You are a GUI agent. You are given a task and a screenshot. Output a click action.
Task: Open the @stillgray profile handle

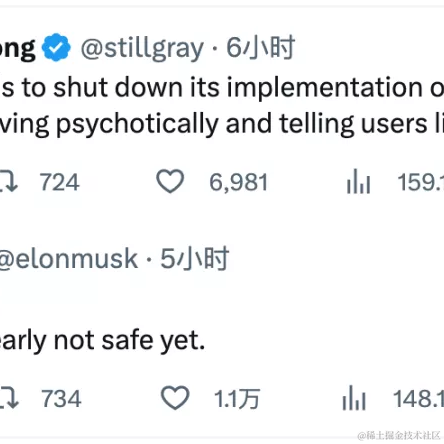point(142,48)
